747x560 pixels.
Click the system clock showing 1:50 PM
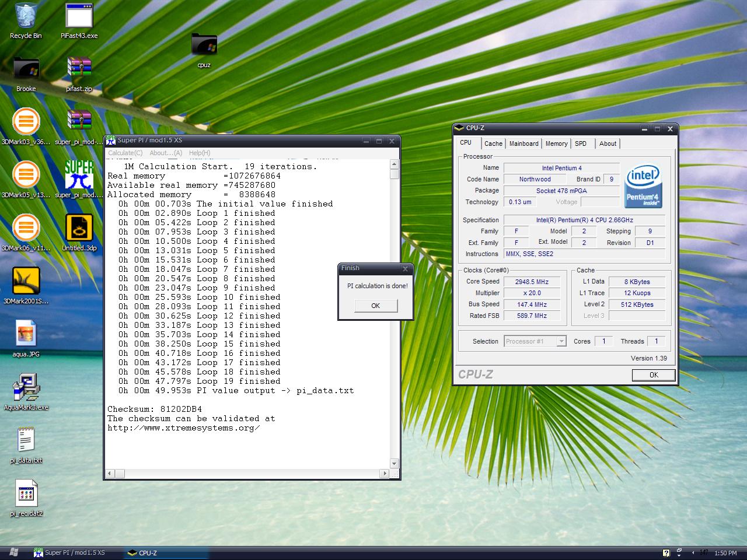(x=725, y=553)
